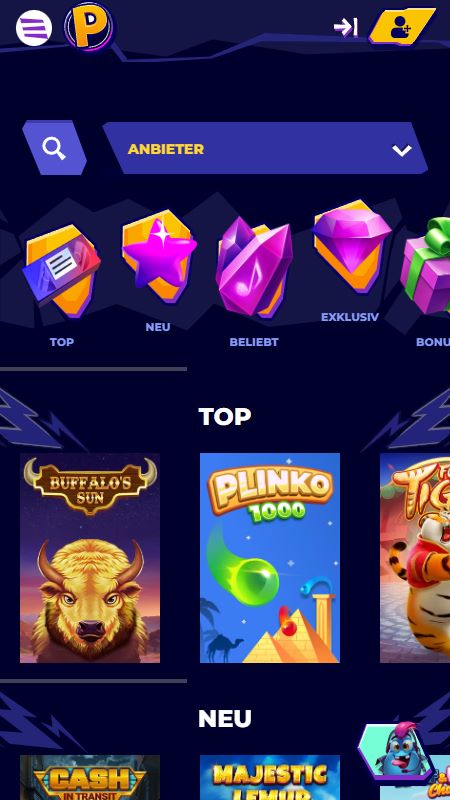Viewport: 450px width, 800px height.
Task: Launch the Plinko 1000 game
Action: tap(270, 558)
